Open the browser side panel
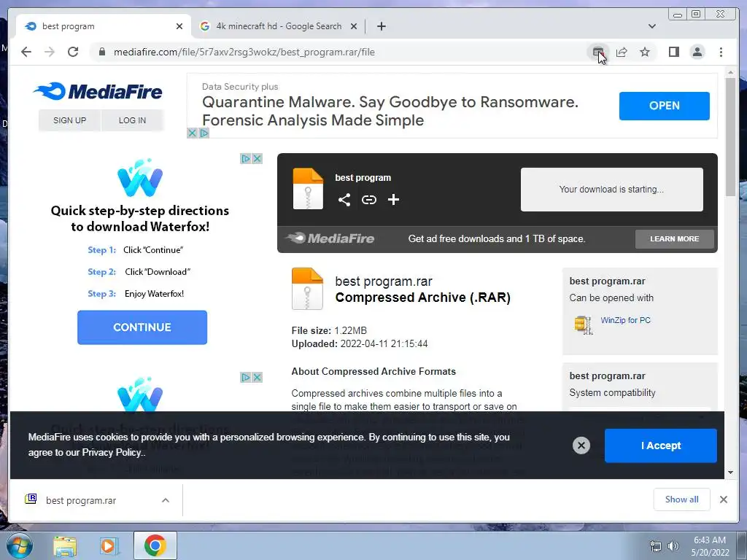 pyautogui.click(x=673, y=52)
